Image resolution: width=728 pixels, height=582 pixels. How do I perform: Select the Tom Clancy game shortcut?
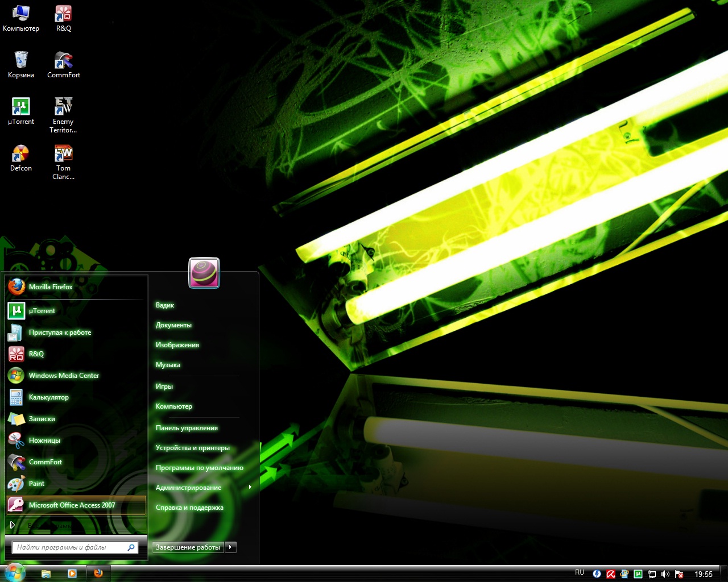tap(63, 162)
